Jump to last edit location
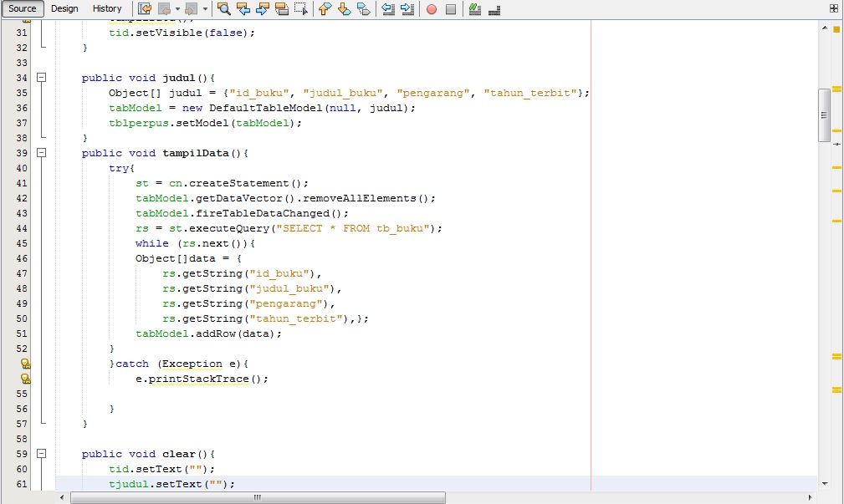The height and width of the screenshot is (504, 844). 145,9
